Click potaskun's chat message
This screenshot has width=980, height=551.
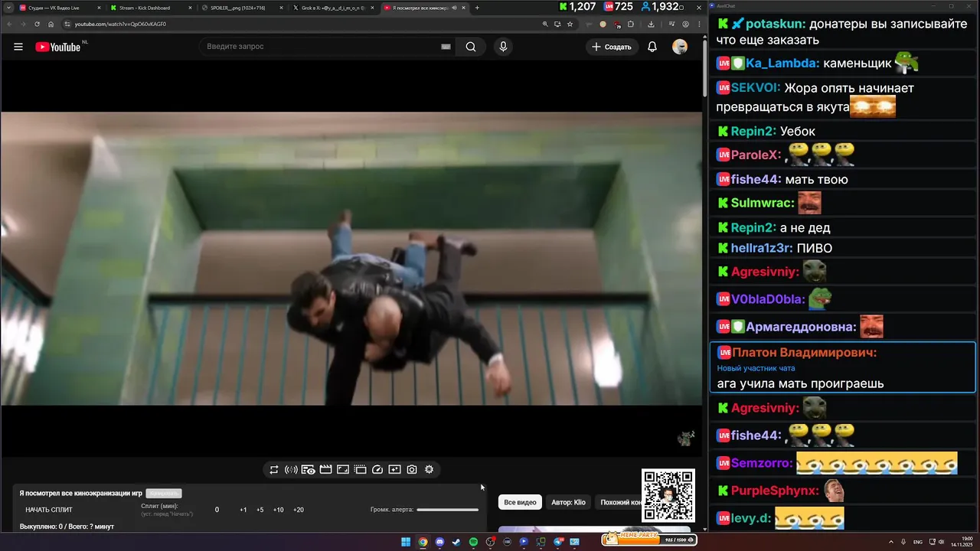[844, 32]
